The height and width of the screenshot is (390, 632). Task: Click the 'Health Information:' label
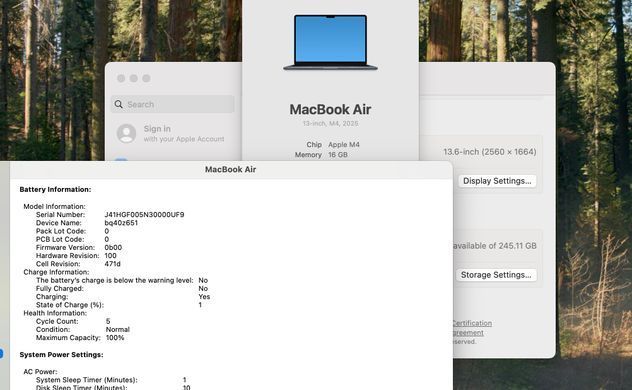(x=55, y=313)
